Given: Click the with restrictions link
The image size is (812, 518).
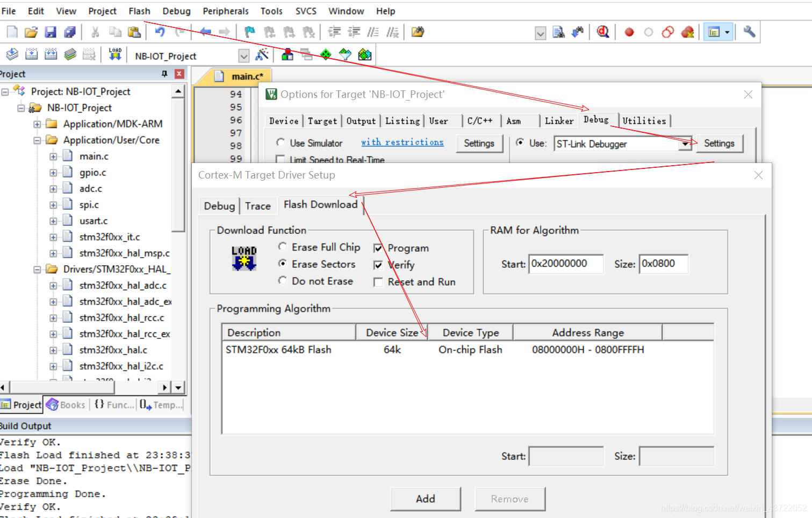Looking at the screenshot, I should point(403,142).
